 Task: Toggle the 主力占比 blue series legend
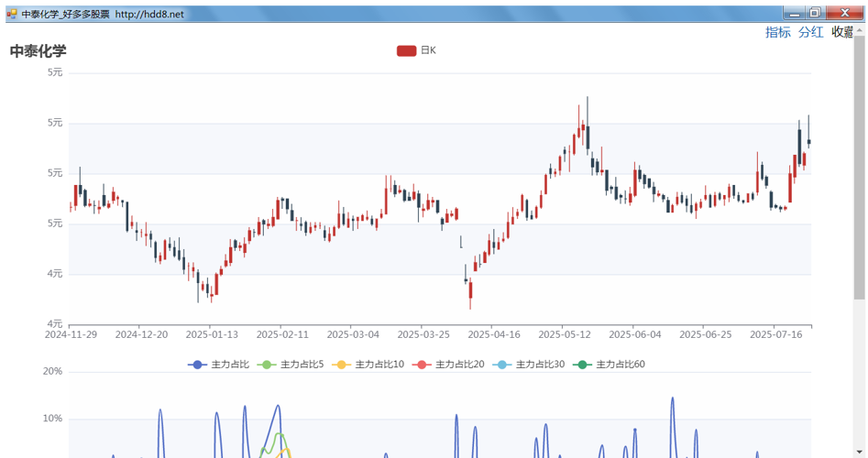[x=219, y=364]
